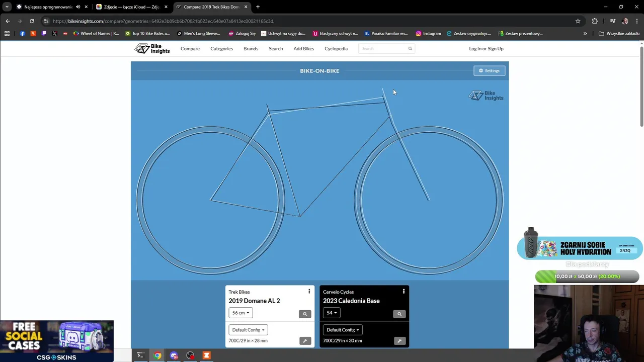Open Top 10 Bike Rides bookmark

(147, 34)
